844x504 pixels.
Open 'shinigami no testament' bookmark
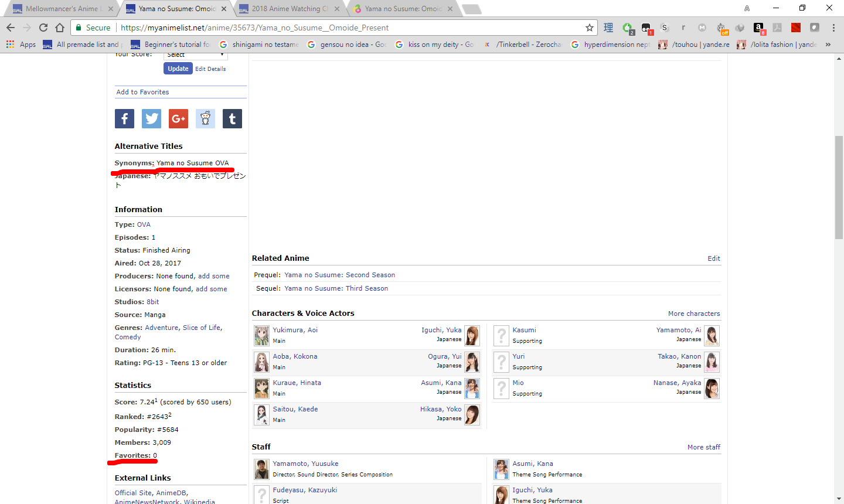point(258,45)
